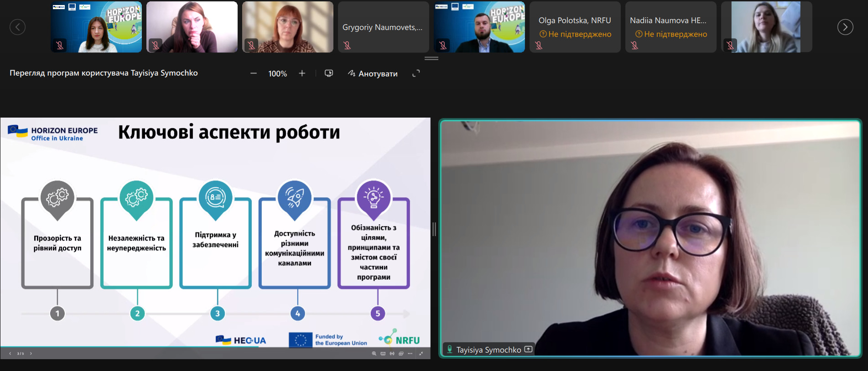This screenshot has width=868, height=371.
Task: Select Grygoriy Naumovets participant tile
Action: click(383, 27)
